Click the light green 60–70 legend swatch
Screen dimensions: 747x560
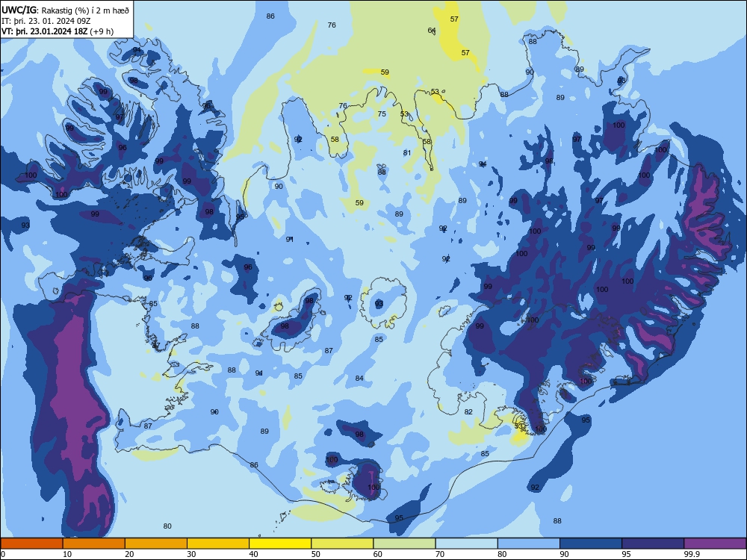404,544
